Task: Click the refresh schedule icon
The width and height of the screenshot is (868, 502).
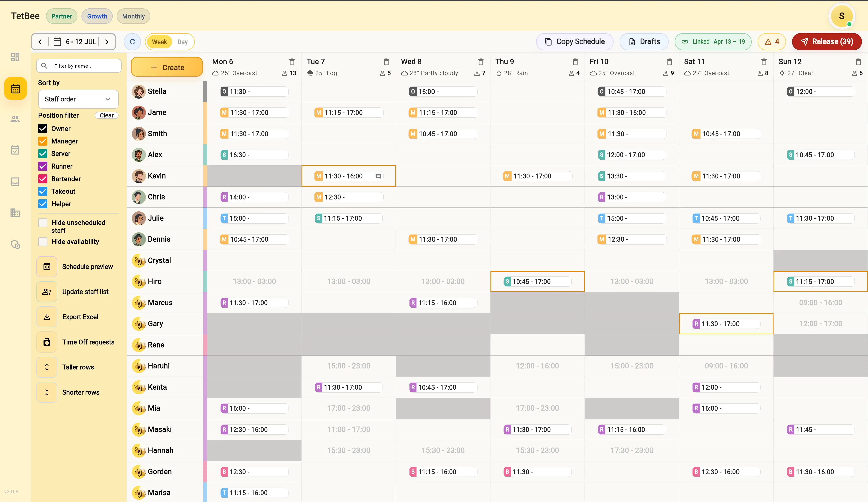Action: 132,42
